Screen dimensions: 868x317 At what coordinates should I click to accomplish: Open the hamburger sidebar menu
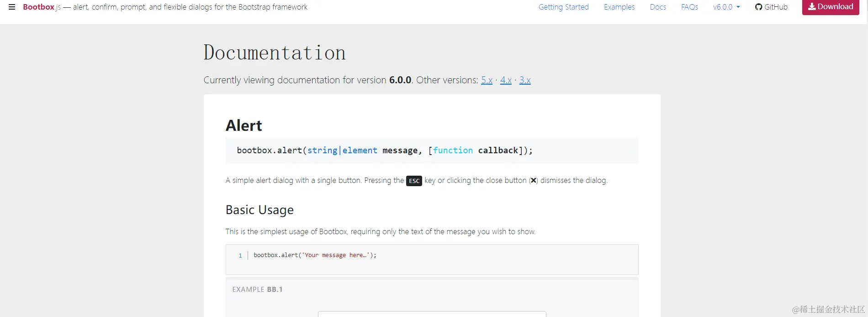(x=12, y=7)
